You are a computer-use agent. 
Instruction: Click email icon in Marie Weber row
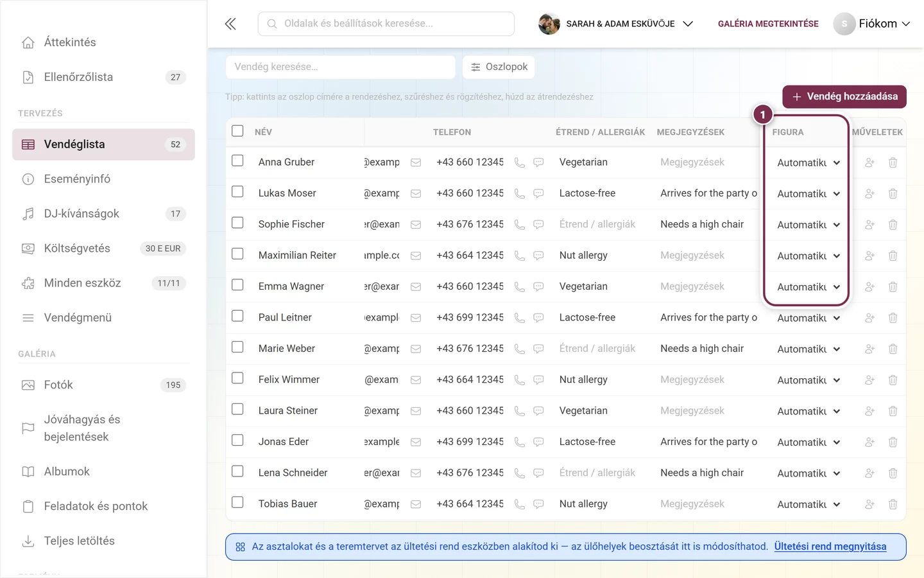pos(416,349)
